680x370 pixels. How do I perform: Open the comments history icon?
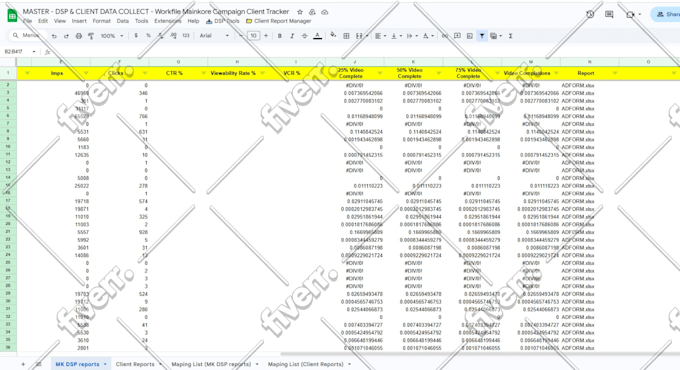pos(609,14)
